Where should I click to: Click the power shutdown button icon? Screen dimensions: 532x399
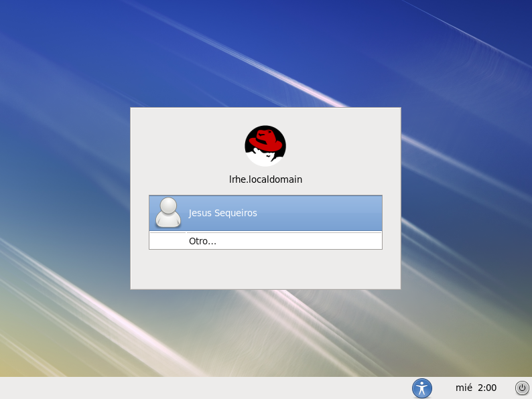point(522,388)
